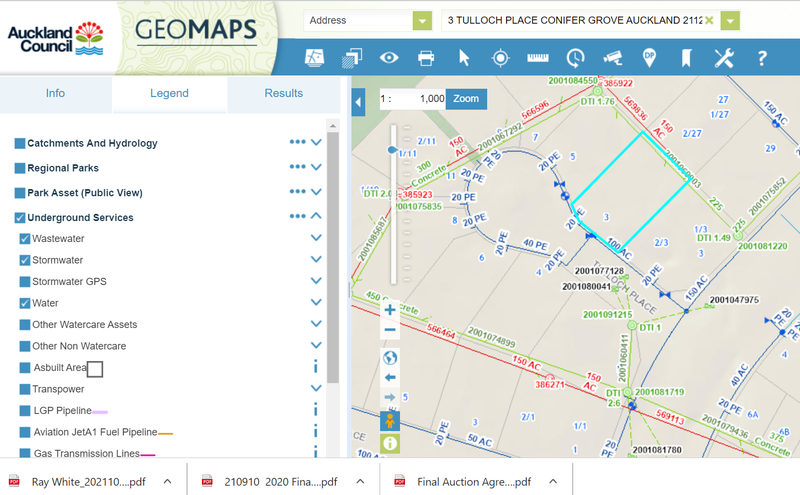Uncheck the Stormwater layer checkbox
This screenshot has width=800, height=495.
25,260
